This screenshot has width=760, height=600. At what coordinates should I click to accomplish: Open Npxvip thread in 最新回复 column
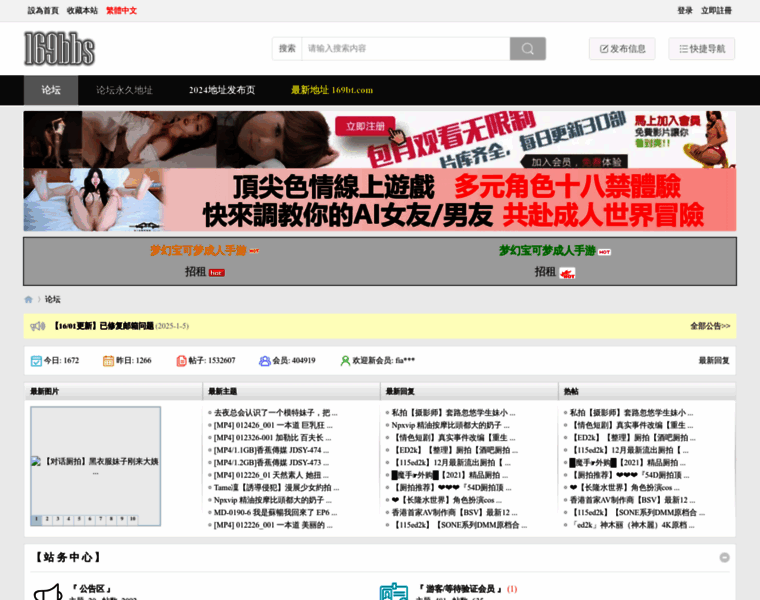pyautogui.click(x=450, y=426)
